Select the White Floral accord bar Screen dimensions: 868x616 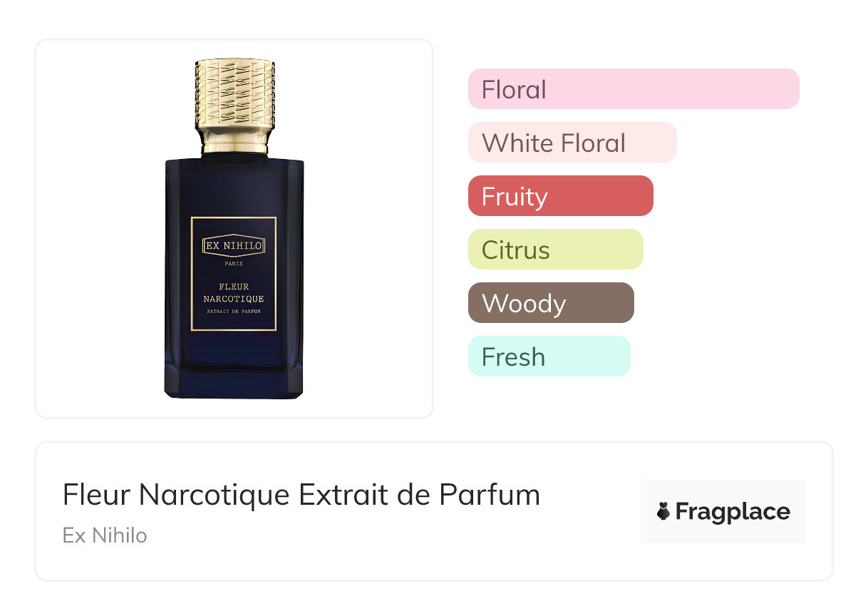tap(572, 143)
